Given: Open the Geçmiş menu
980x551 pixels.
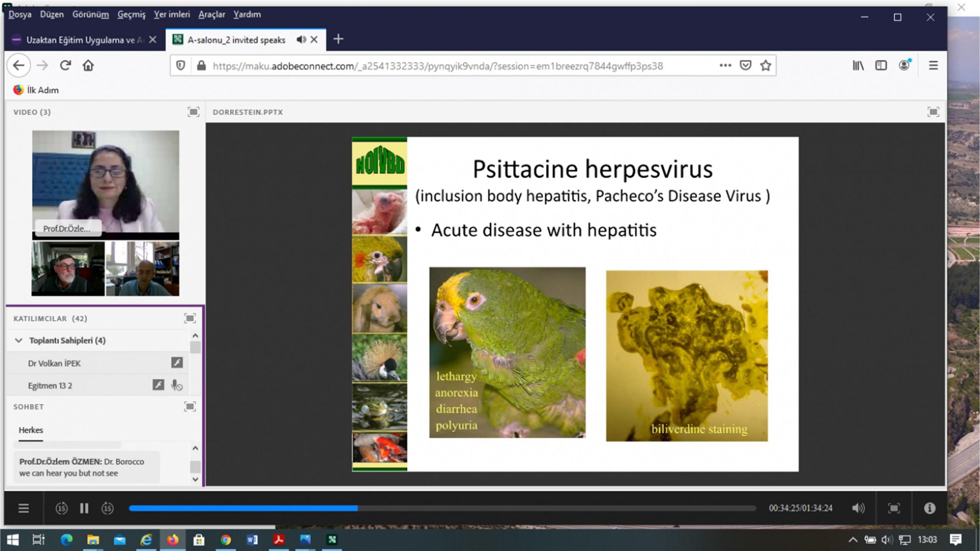Looking at the screenshot, I should pyautogui.click(x=131, y=15).
